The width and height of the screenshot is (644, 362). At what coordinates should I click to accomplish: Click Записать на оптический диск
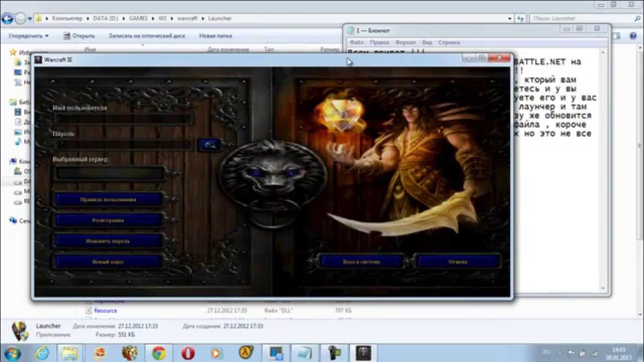(147, 36)
